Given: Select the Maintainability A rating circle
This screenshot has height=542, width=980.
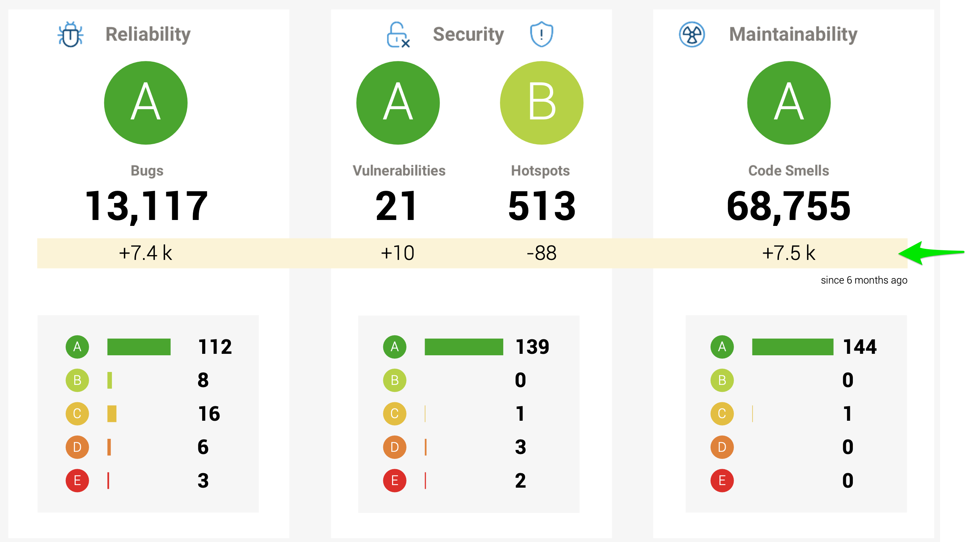Looking at the screenshot, I should pyautogui.click(x=789, y=103).
